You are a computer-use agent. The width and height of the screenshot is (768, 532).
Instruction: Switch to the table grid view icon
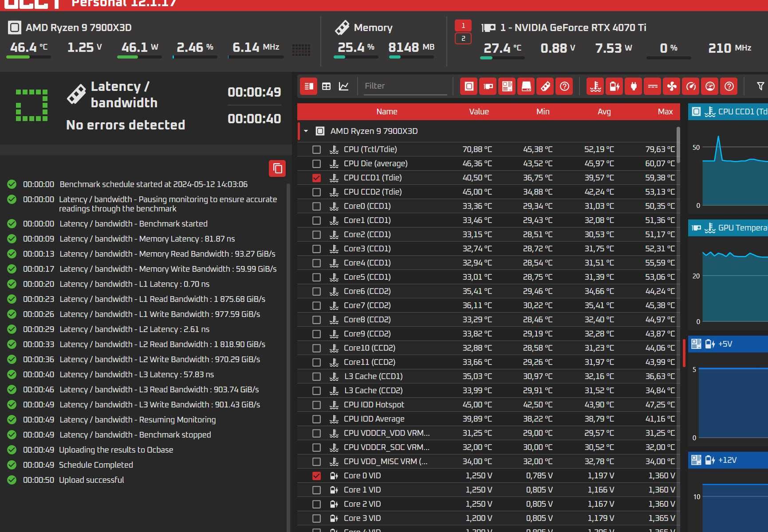click(326, 86)
